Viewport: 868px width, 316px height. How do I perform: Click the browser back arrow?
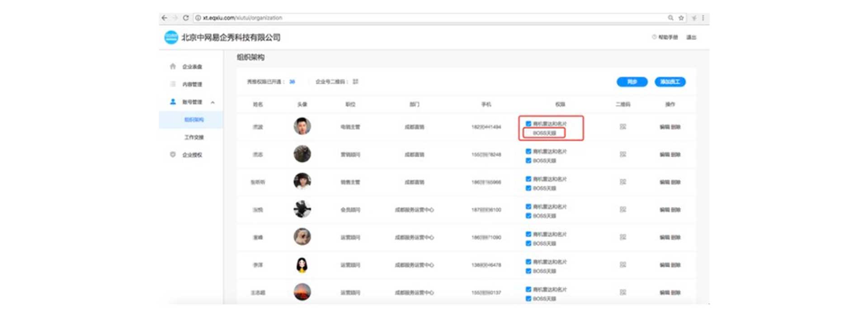click(x=164, y=18)
